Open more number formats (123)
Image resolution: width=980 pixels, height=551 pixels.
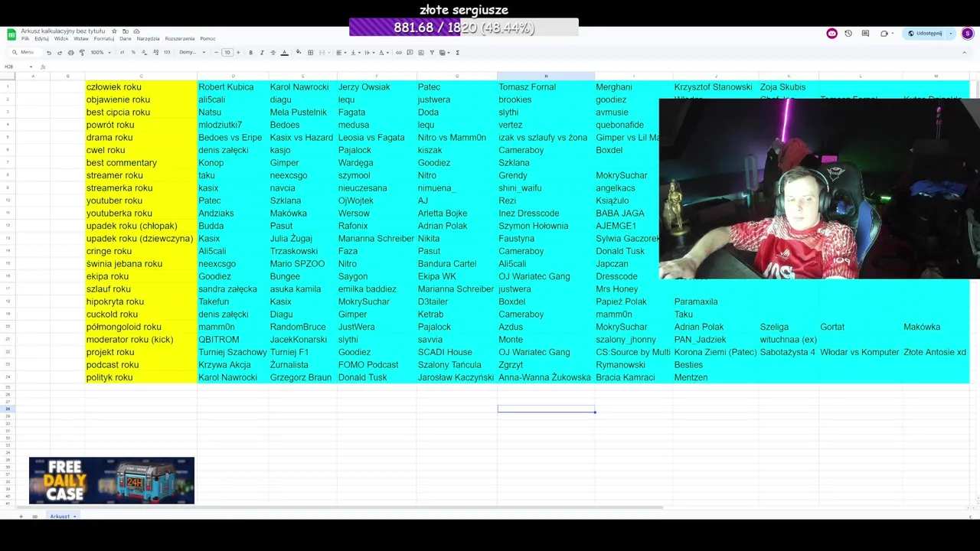(x=167, y=53)
